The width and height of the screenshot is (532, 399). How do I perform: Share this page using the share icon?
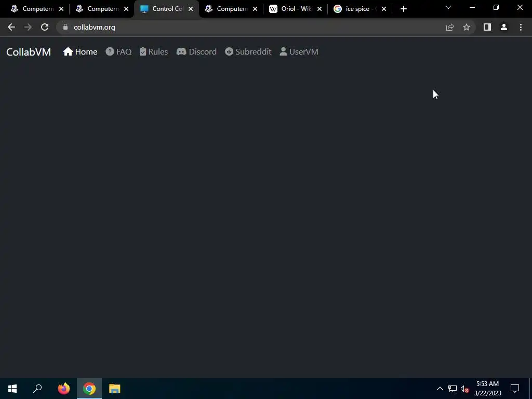point(450,27)
